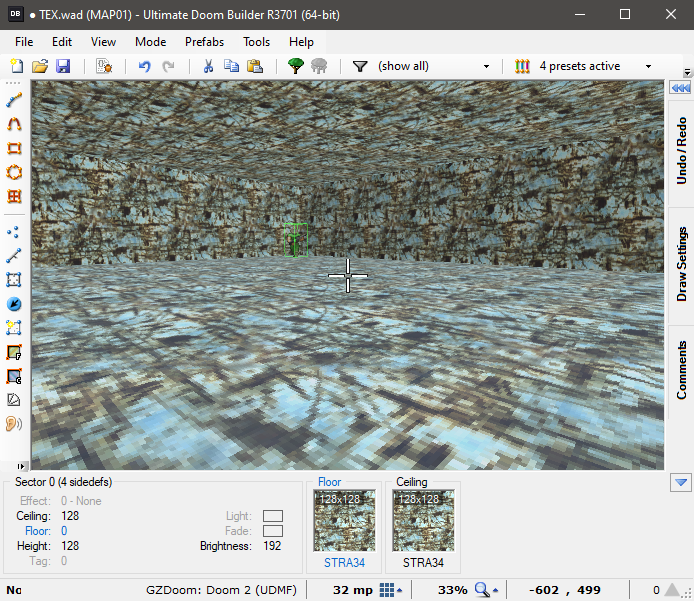Click the Undo arrow in the toolbar
The image size is (694, 601).
pos(144,66)
